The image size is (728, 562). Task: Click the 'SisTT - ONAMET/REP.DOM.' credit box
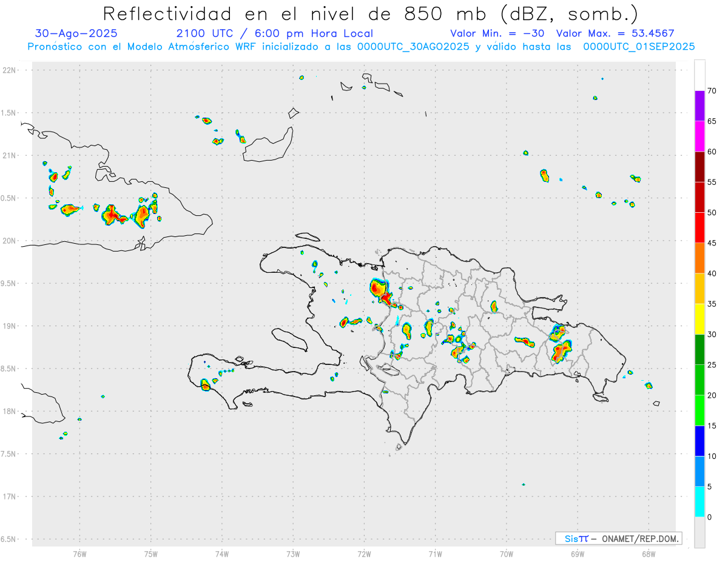pyautogui.click(x=618, y=538)
